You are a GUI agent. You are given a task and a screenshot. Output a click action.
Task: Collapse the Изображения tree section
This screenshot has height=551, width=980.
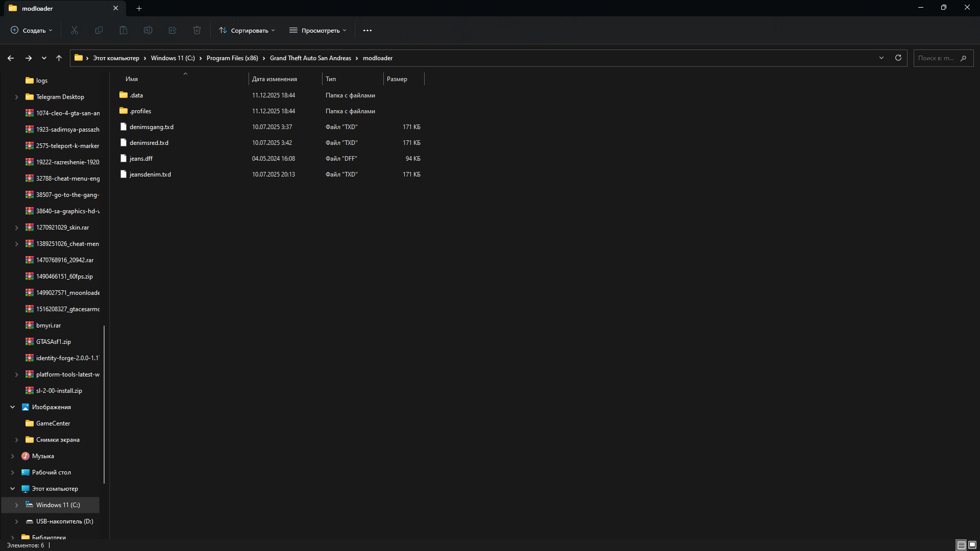click(x=12, y=407)
